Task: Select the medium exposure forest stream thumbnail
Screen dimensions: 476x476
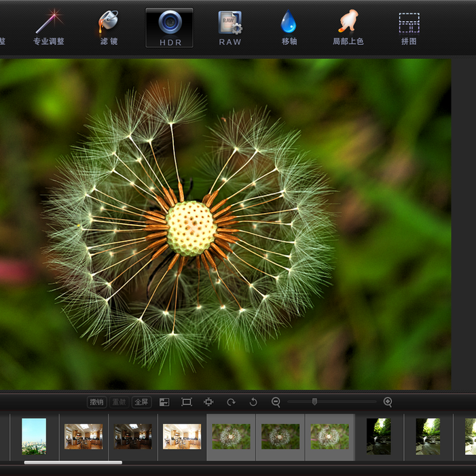Action: [428, 436]
